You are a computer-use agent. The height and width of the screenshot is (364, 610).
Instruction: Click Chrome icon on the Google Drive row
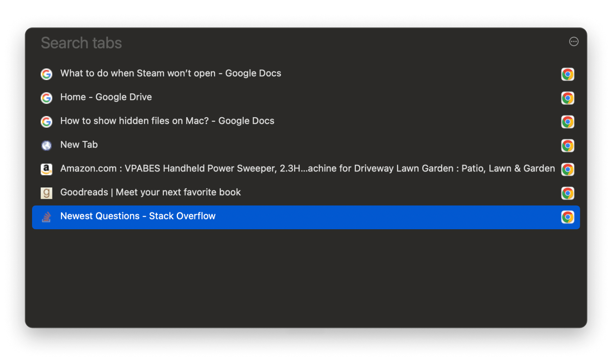[567, 98]
